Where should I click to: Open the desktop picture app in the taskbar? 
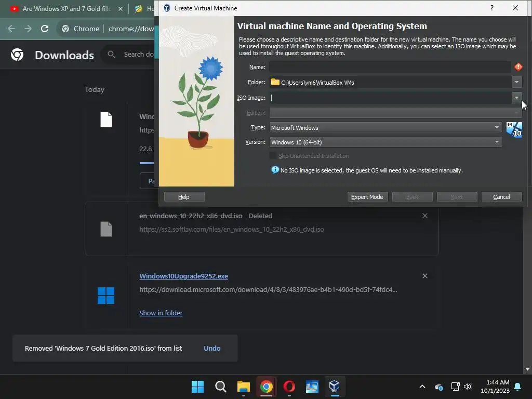click(x=312, y=387)
